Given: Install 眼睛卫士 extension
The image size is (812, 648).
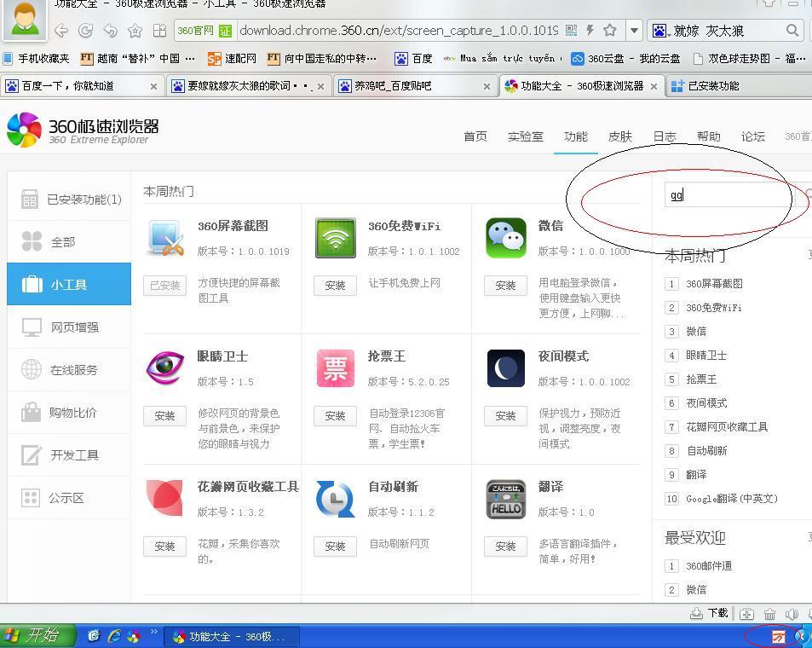Looking at the screenshot, I should (164, 416).
